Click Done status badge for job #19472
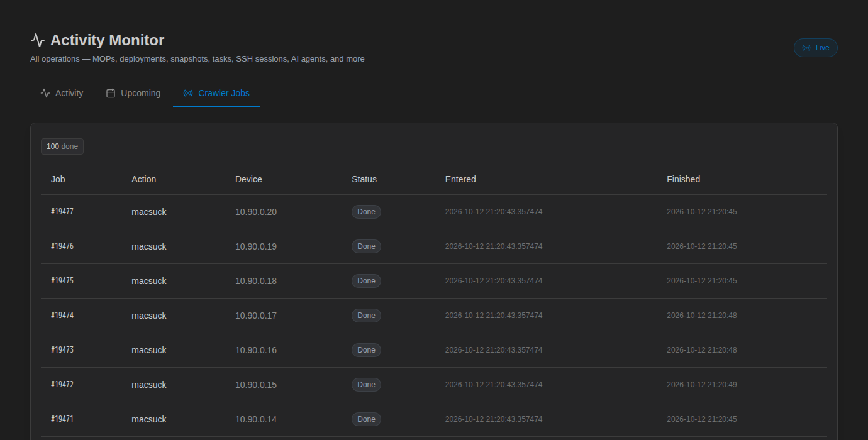Screen dimensions: 868x440 point(366,385)
